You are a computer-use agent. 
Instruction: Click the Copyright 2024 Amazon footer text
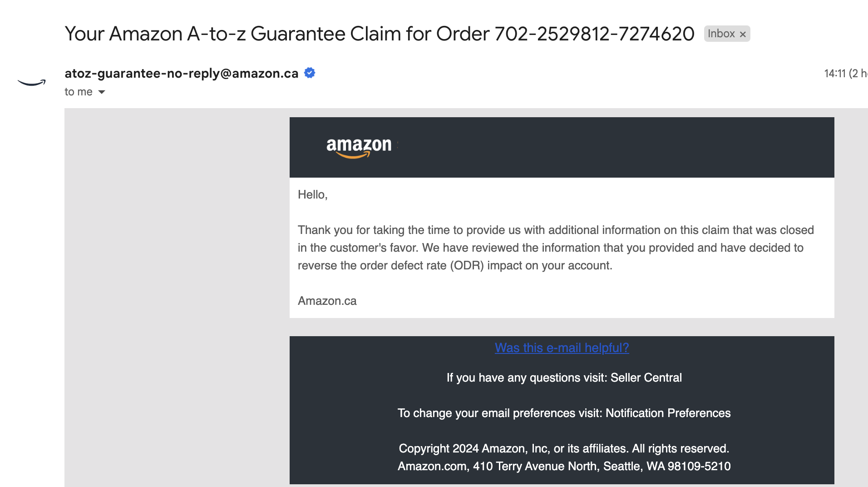564,448
